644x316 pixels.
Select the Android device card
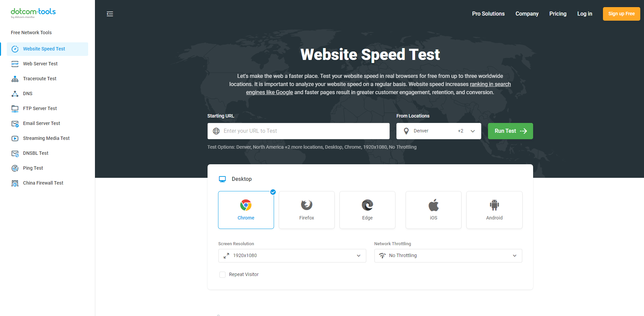[x=494, y=210]
